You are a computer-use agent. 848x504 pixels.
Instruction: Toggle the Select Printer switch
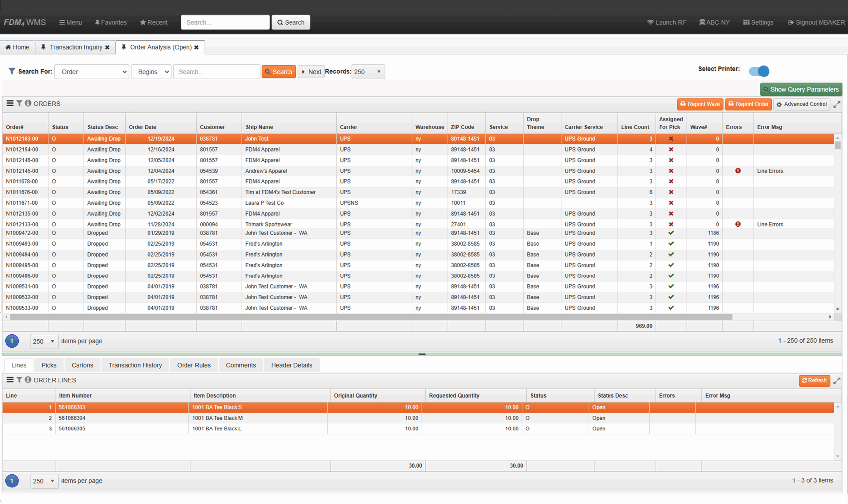pyautogui.click(x=759, y=71)
